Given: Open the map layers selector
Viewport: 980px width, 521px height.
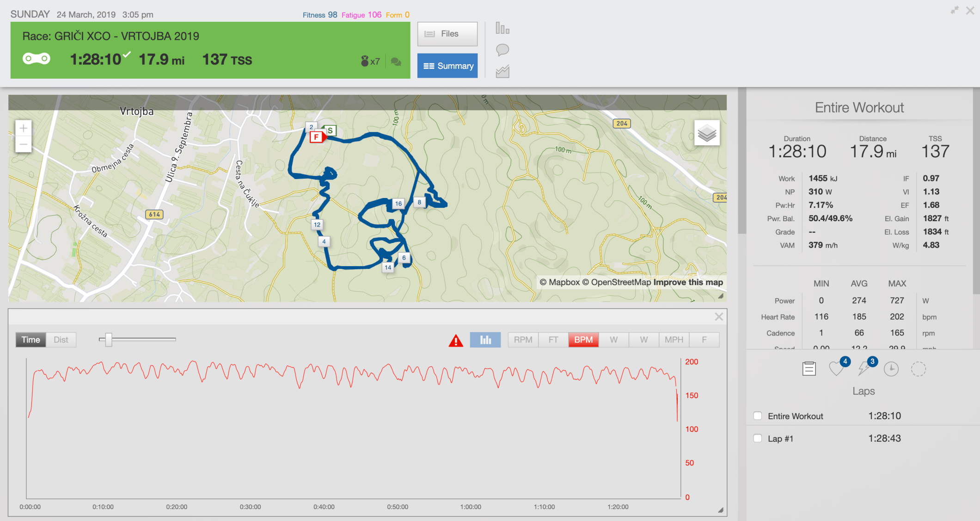Looking at the screenshot, I should pyautogui.click(x=706, y=133).
